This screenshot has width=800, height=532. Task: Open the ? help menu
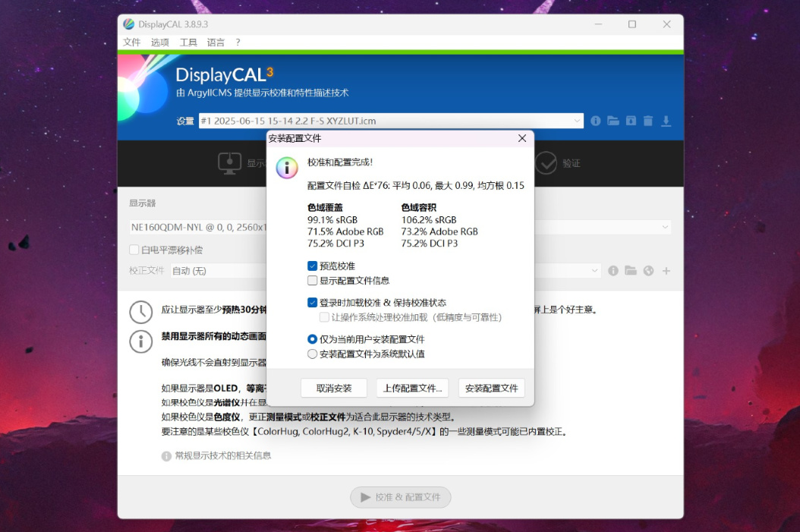pyautogui.click(x=238, y=42)
